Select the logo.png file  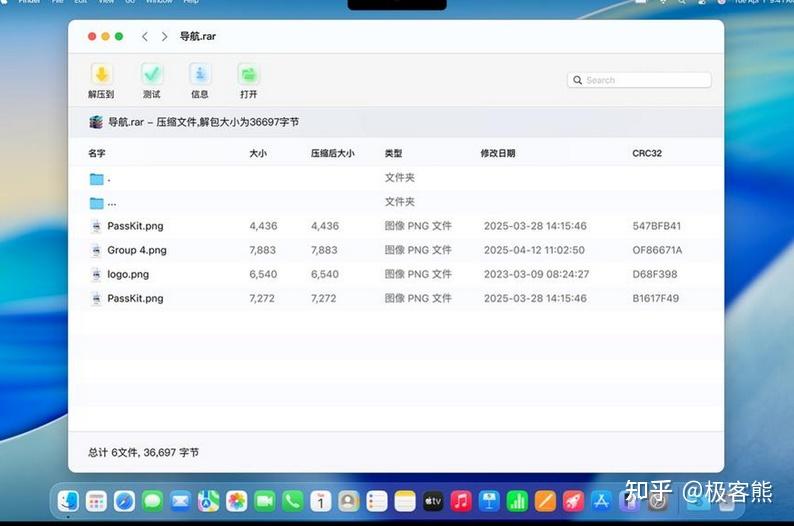click(x=395, y=274)
